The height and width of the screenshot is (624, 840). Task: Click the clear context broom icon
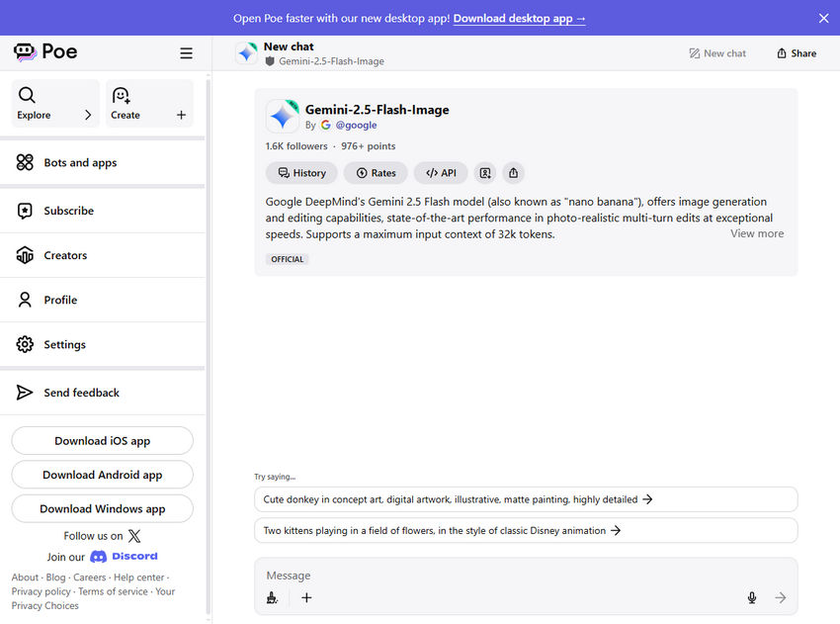(x=273, y=597)
